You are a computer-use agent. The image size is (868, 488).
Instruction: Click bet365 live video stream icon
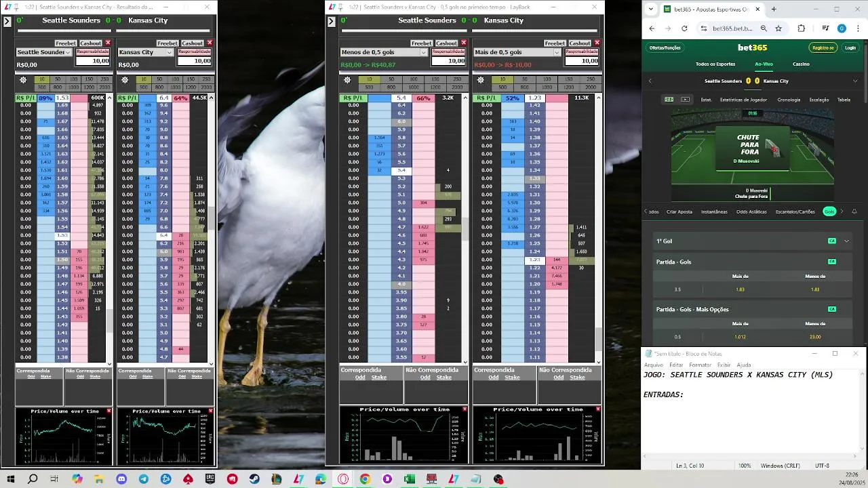685,100
